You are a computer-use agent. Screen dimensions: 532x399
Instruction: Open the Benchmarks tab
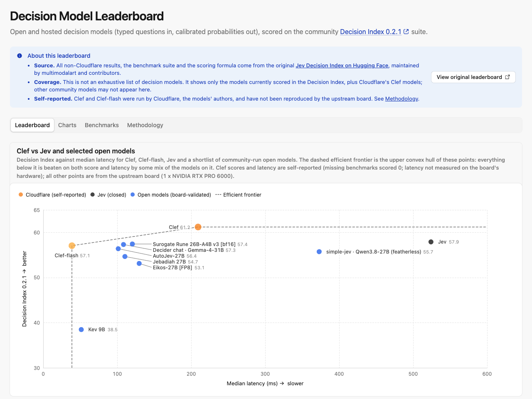point(102,125)
